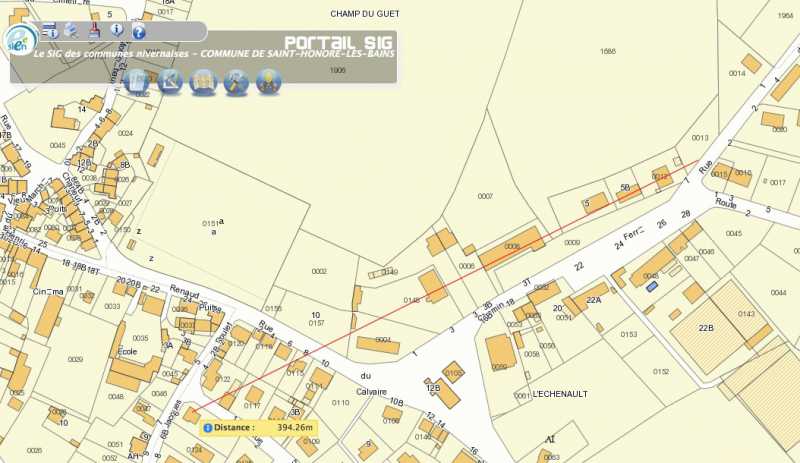Select the red stamp/brush clear tool
Viewport: 800px width, 463px height.
coord(94,30)
